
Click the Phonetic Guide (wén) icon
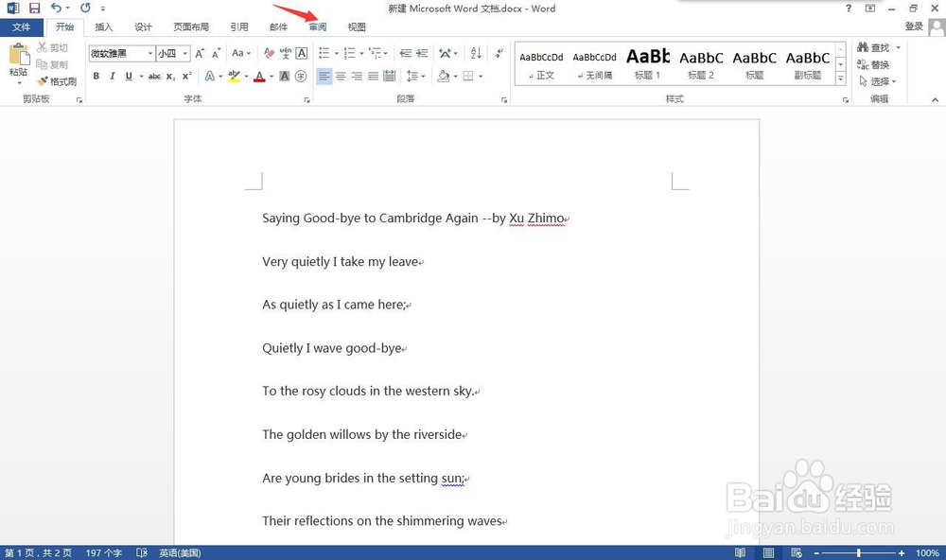286,53
